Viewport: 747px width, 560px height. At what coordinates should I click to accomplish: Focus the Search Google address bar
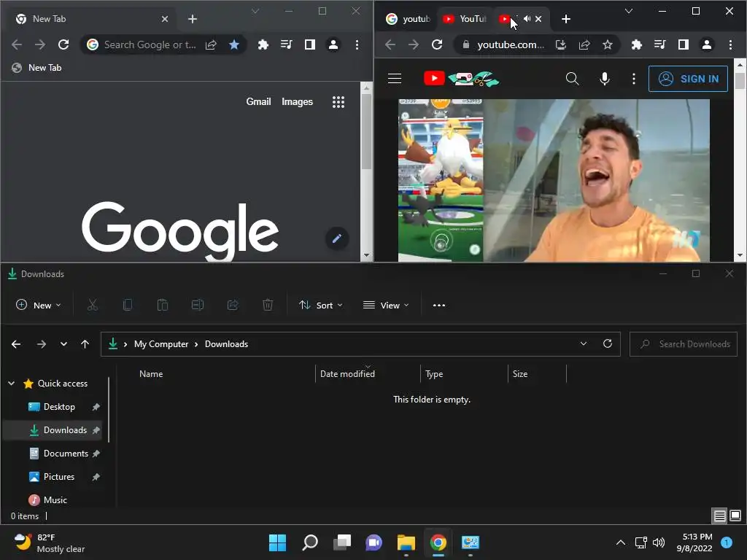pyautogui.click(x=150, y=44)
